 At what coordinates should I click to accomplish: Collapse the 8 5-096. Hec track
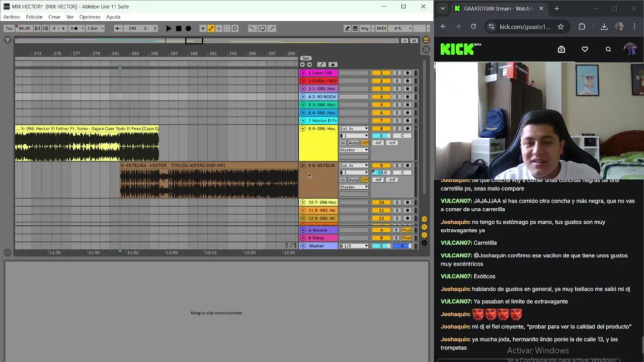[303, 129]
